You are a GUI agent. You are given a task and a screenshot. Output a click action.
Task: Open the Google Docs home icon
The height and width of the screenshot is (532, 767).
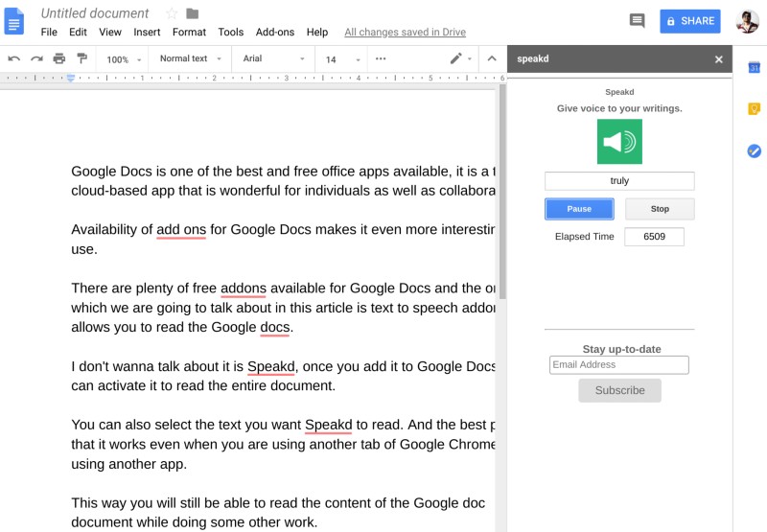pyautogui.click(x=14, y=21)
